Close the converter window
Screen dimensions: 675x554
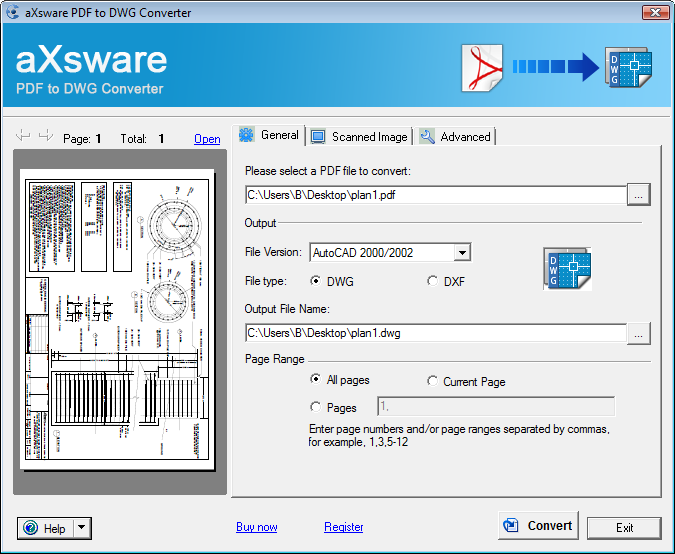656,12
